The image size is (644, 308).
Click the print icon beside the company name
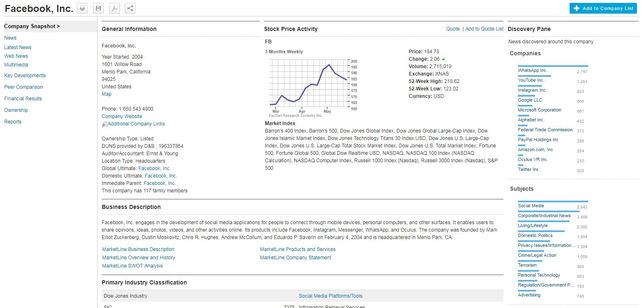(82, 8)
